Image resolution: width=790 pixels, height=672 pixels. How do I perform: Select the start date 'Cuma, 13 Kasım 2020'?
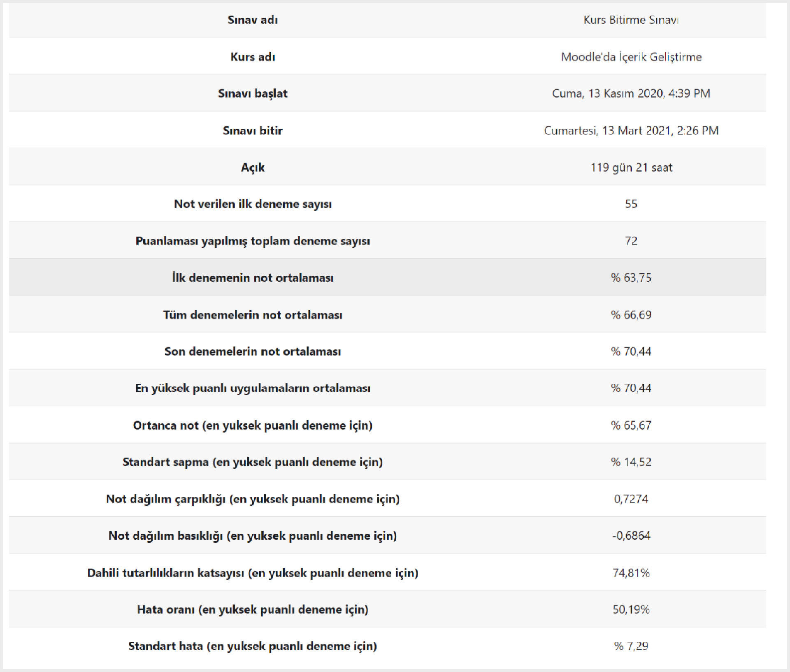click(x=608, y=93)
